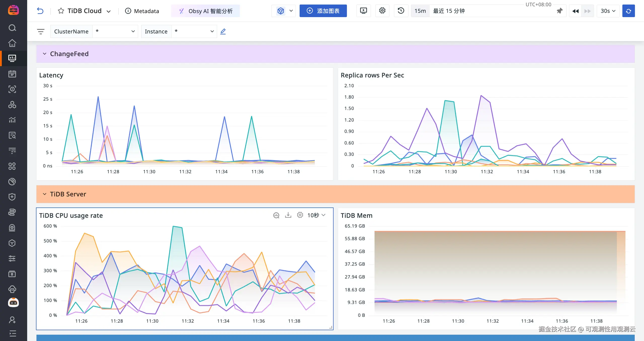Open the home icon in sidebar
Image resolution: width=644 pixels, height=341 pixels.
pos(12,43)
